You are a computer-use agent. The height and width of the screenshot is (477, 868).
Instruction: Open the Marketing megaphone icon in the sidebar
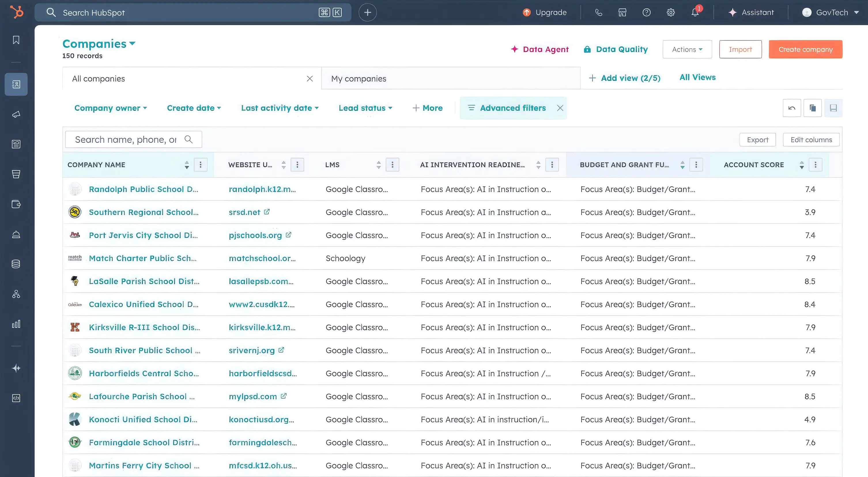tap(16, 115)
